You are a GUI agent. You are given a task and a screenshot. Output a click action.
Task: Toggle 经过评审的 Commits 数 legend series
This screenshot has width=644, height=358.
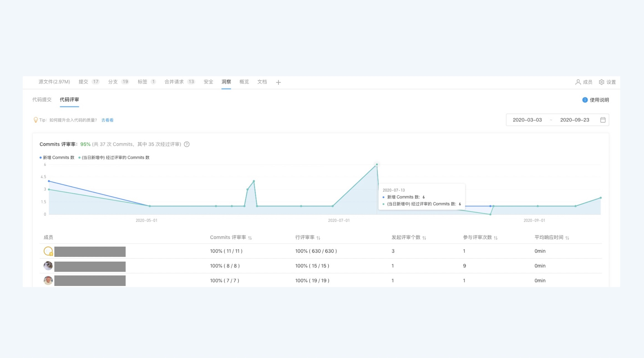click(114, 158)
